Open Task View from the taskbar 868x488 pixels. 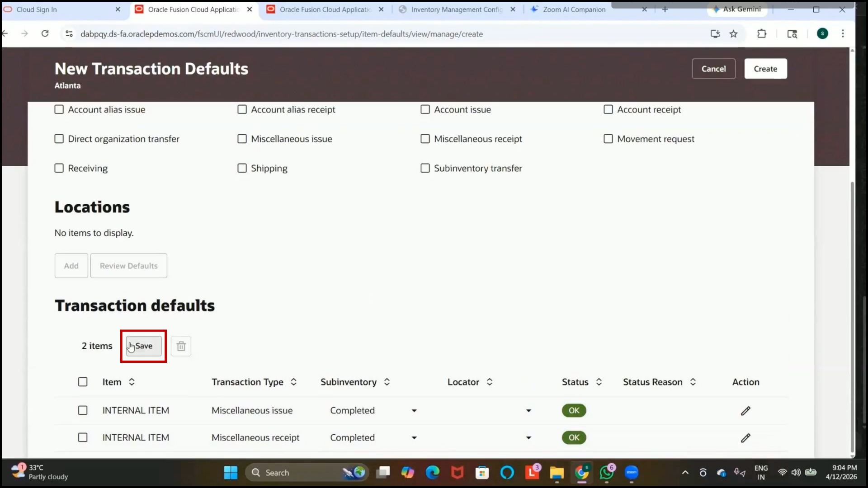(x=383, y=473)
